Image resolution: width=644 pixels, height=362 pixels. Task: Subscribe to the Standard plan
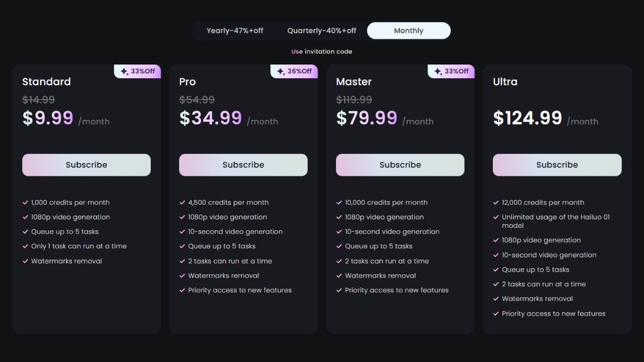pos(86,165)
